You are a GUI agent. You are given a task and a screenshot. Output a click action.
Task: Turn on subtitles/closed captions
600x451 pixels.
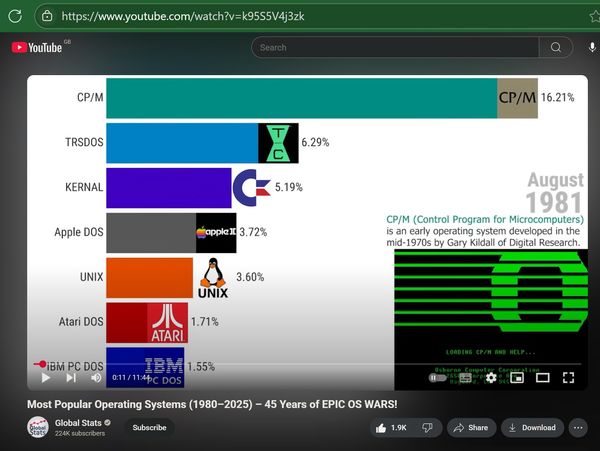pos(466,378)
